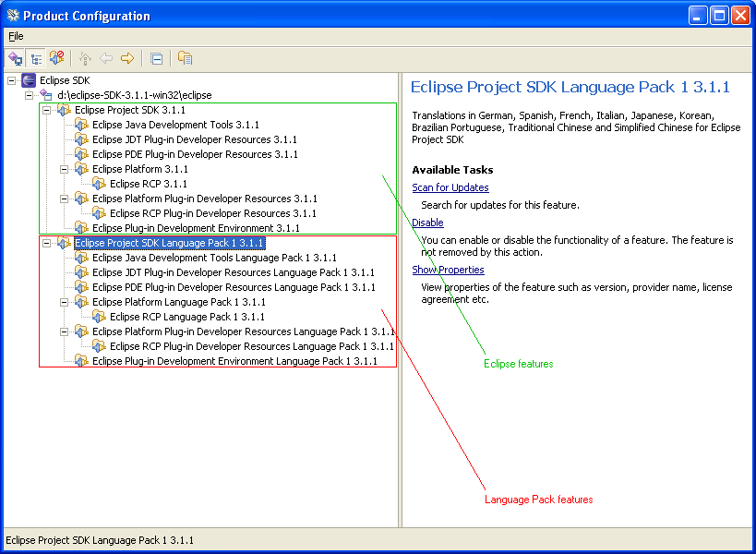Select Eclipse Platform Language Pack 1 3.1.1 row

(179, 302)
